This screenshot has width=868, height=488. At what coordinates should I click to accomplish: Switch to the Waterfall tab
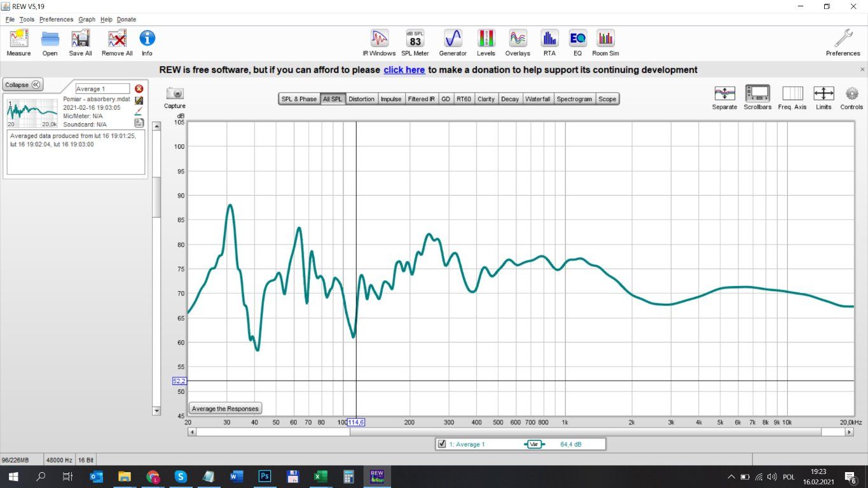(538, 99)
